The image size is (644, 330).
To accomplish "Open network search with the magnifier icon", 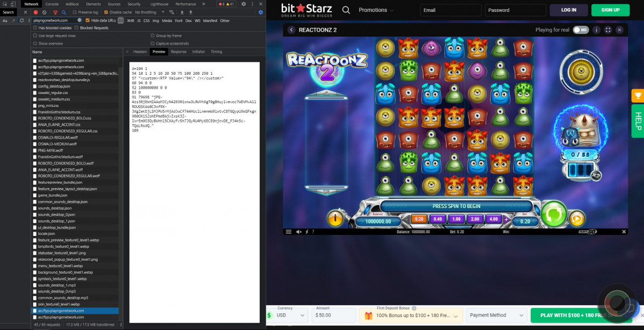I will tap(63, 12).
